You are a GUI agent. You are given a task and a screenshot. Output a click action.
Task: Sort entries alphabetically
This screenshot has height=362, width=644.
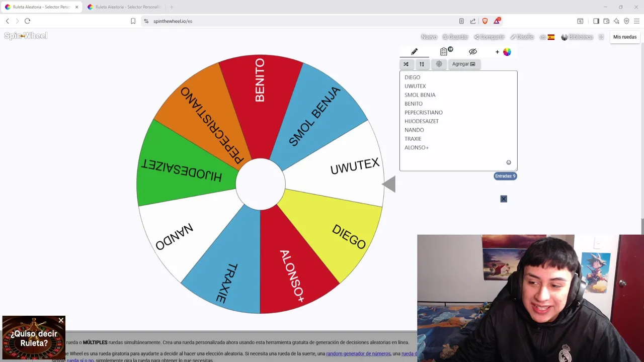422,64
